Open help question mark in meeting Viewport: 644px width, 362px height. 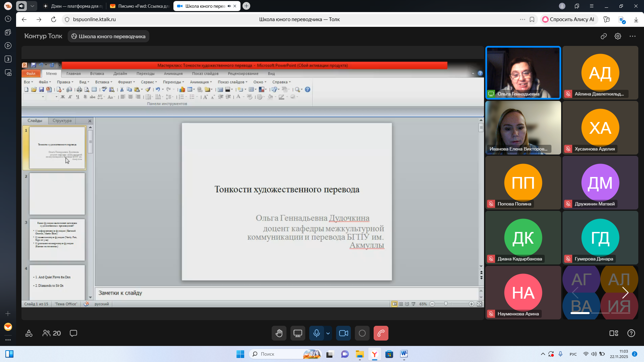click(631, 333)
